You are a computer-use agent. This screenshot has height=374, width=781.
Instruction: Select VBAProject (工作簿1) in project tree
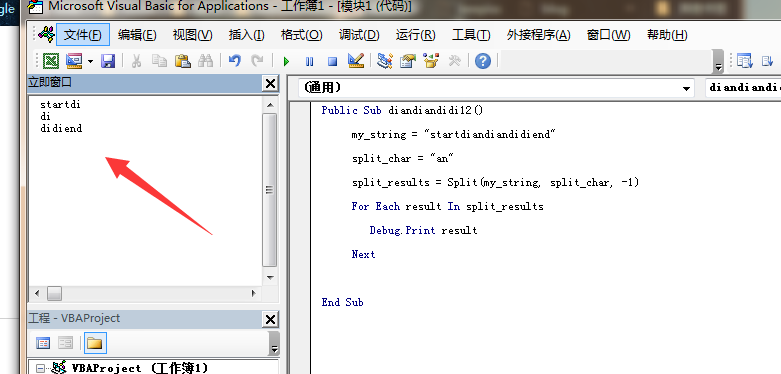pyautogui.click(x=139, y=369)
